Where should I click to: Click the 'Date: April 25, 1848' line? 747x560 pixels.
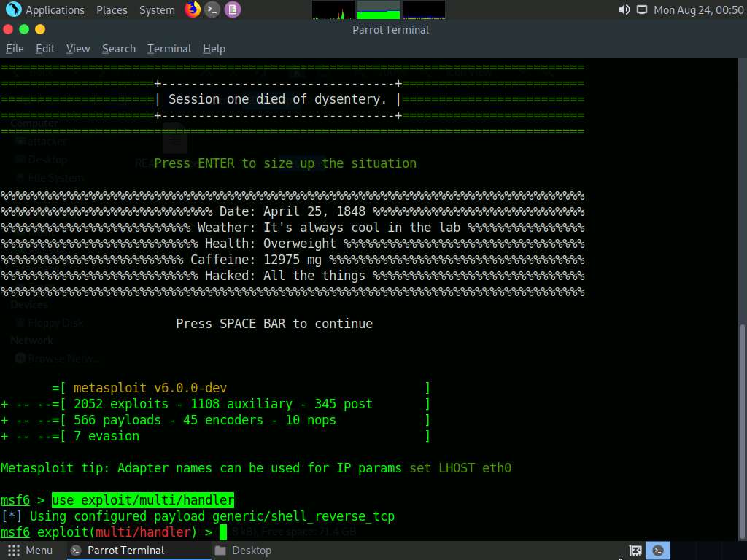pos(293,211)
